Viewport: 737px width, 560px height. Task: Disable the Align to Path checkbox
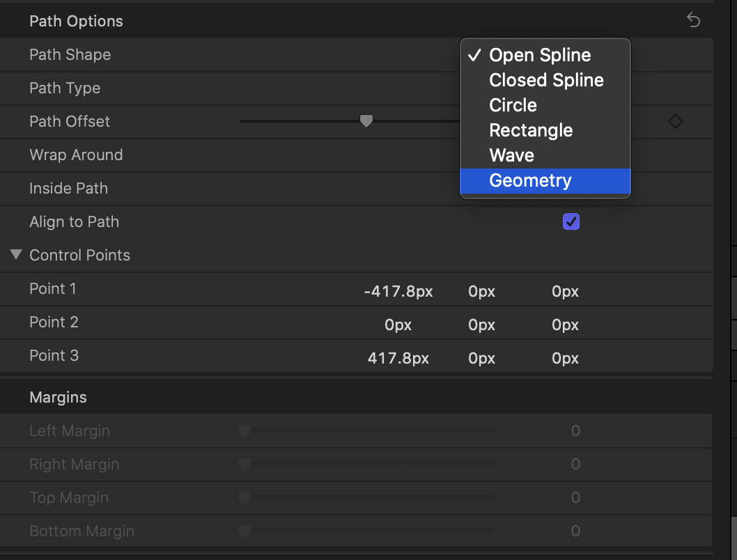571,221
